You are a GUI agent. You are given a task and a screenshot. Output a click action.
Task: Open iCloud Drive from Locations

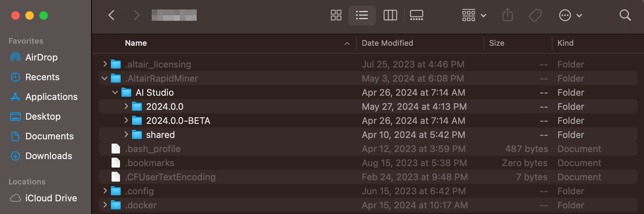[51, 198]
